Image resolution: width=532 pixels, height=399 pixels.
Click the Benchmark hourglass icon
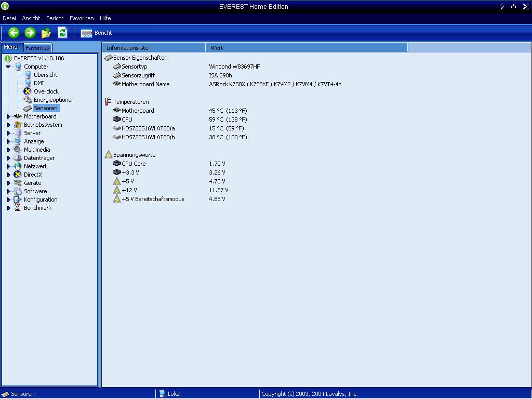click(18, 208)
